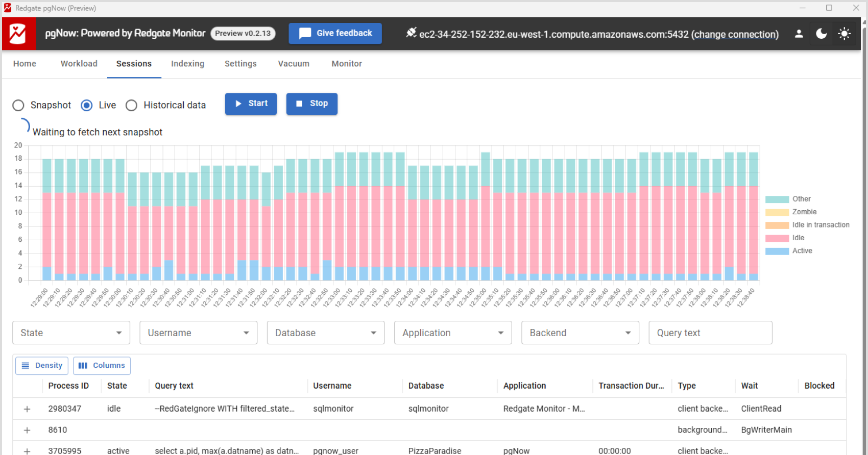Viewport: 868px width, 455px height.
Task: Toggle the Idle in transaction legend swatch
Action: (x=777, y=225)
